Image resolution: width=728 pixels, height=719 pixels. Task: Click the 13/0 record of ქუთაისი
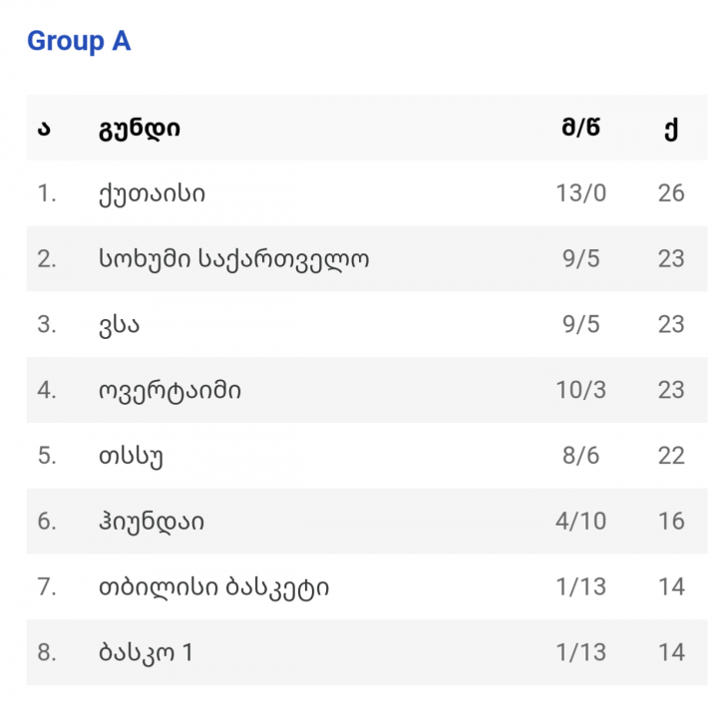pyautogui.click(x=580, y=193)
